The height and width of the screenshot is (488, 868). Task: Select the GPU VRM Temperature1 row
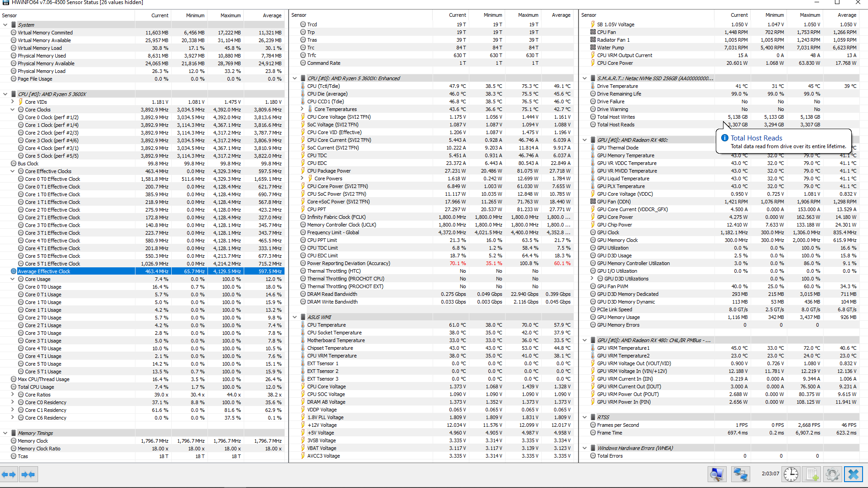720,348
